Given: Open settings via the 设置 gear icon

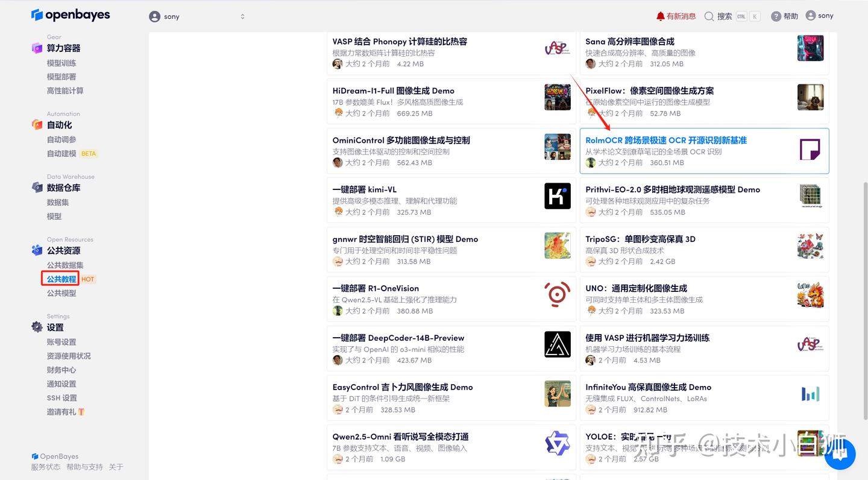Looking at the screenshot, I should (37, 327).
